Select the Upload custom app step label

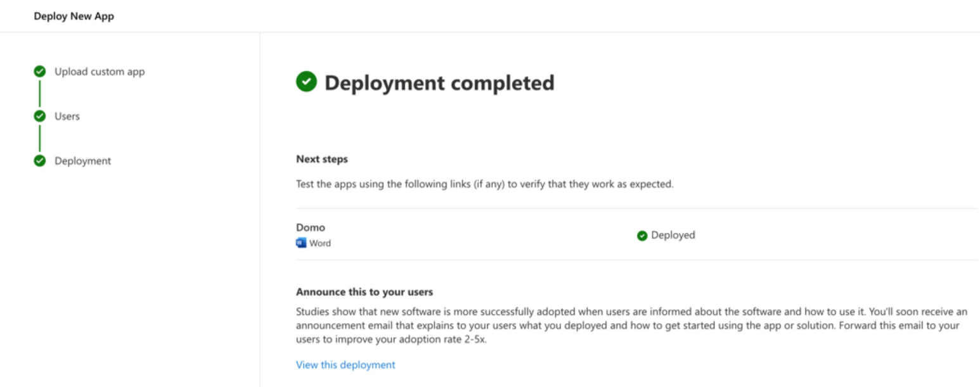coord(100,72)
